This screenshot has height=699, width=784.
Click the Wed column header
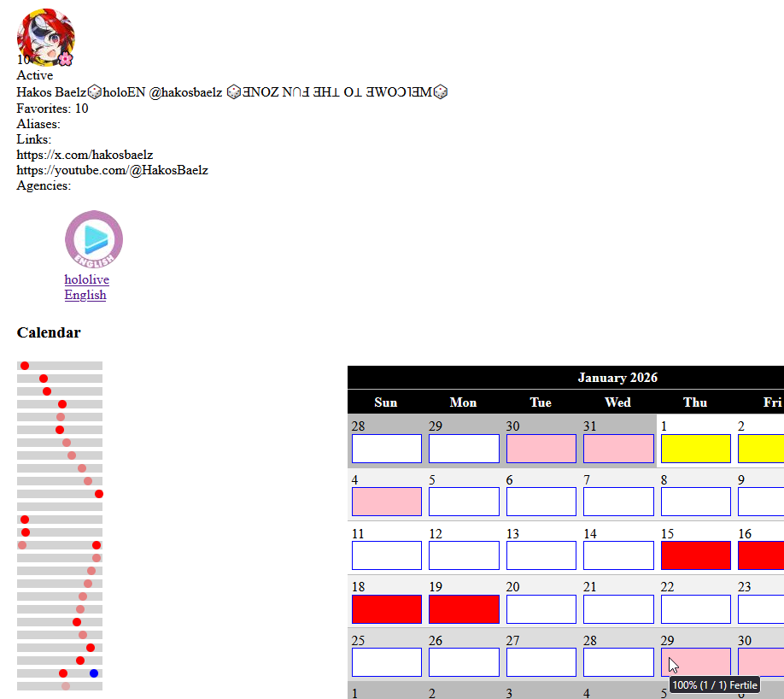coord(617,402)
